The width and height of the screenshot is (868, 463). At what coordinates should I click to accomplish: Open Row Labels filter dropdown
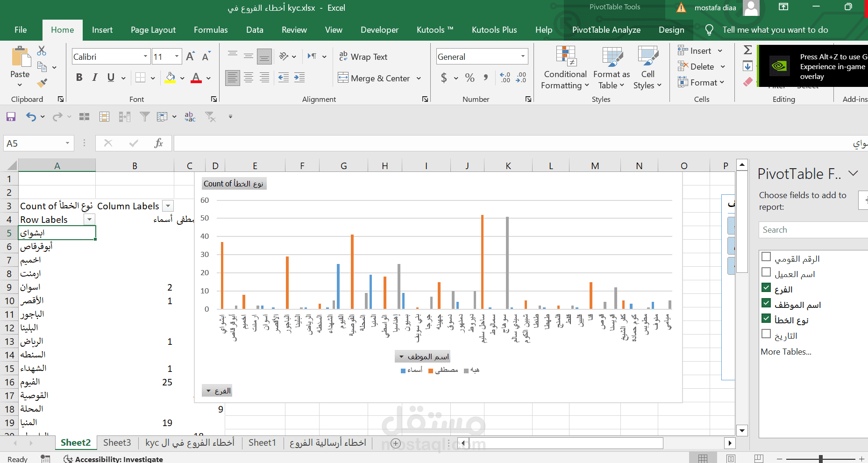89,220
